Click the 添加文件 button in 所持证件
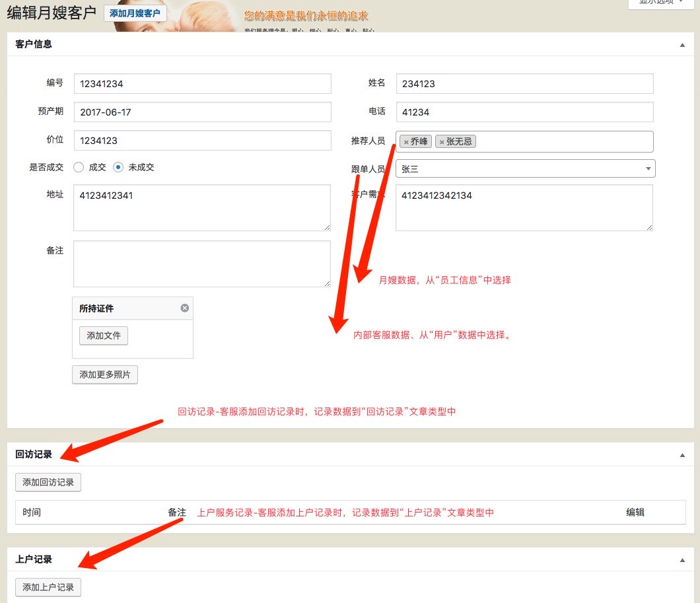Image resolution: width=700 pixels, height=603 pixels. 103,336
